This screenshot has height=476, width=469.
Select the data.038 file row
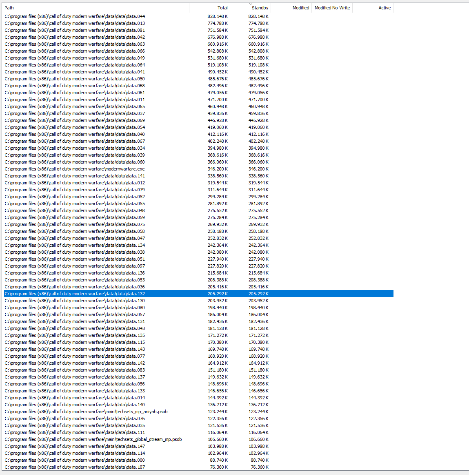[199, 252]
